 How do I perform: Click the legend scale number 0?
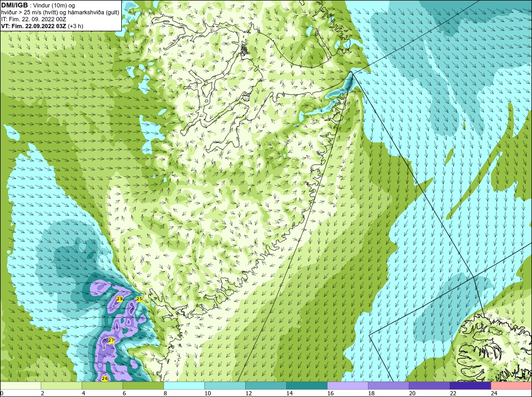tap(2, 393)
